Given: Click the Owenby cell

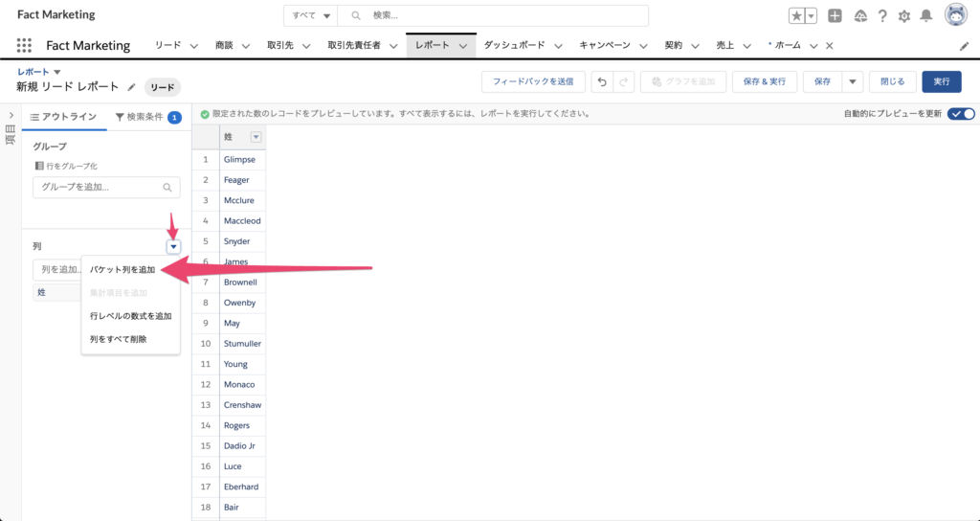Looking at the screenshot, I should pos(242,303).
